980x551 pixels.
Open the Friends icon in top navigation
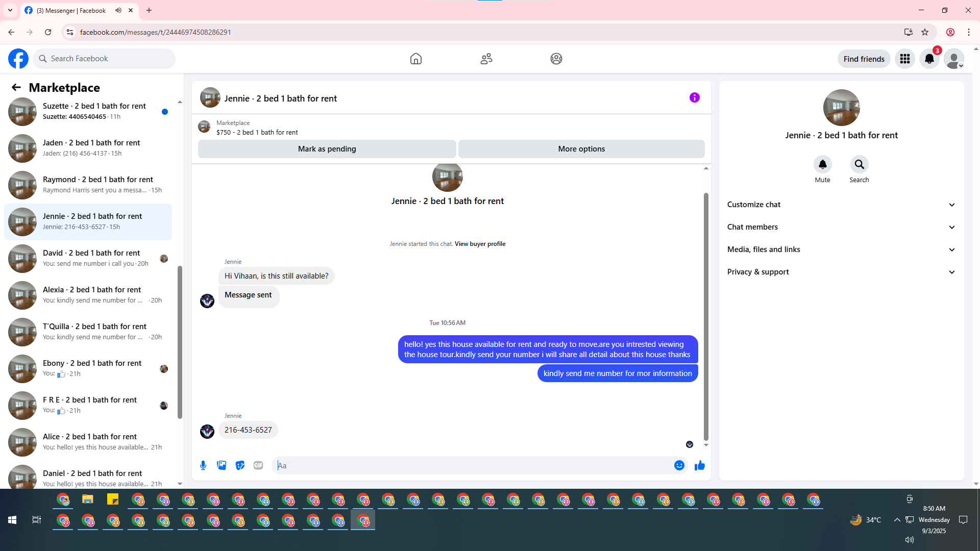click(486, 59)
